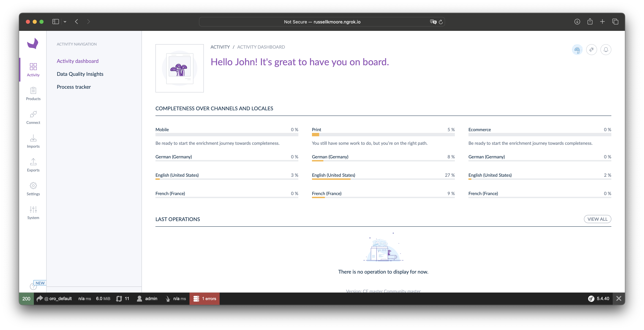644x330 pixels.
Task: Open the Connect section in sidebar
Action: point(33,117)
